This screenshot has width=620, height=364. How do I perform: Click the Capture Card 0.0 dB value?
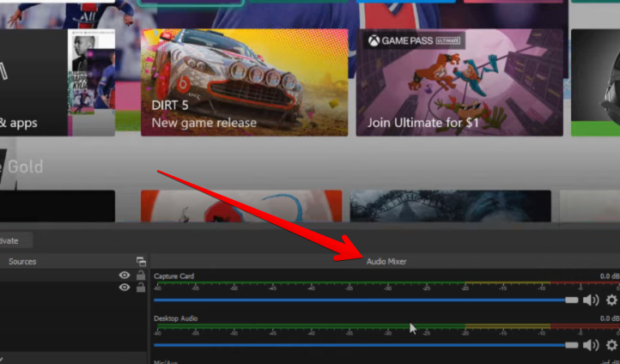[x=610, y=276]
